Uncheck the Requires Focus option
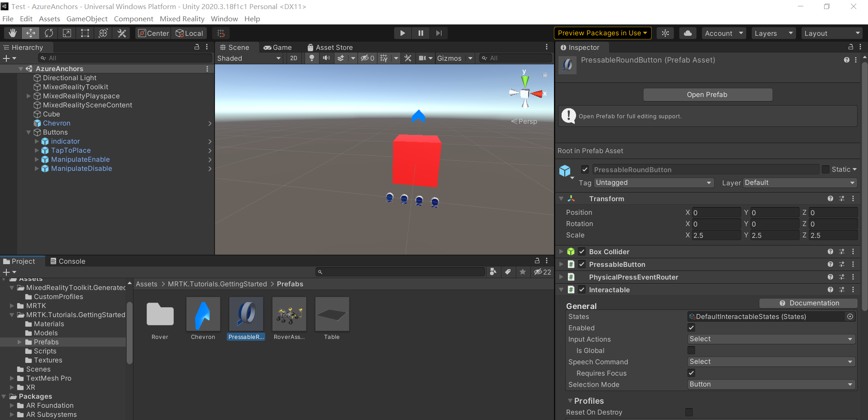Screen dimensions: 868x420 [691, 373]
